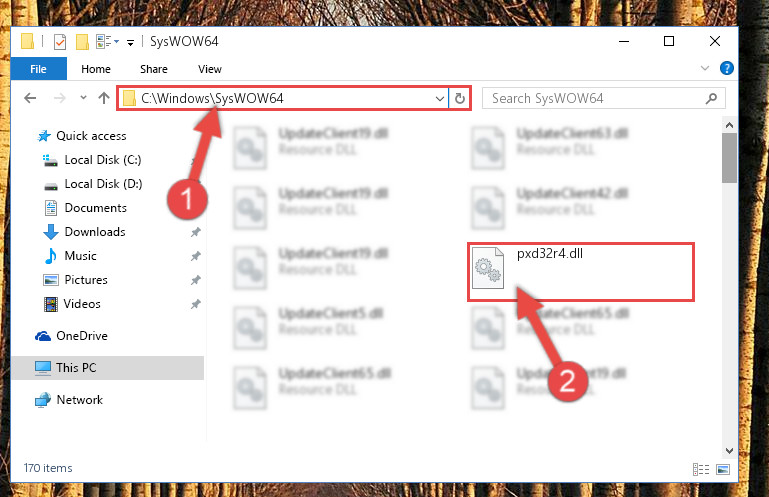Refresh the SysWOW64 folder view
Viewport: 769px width, 497px height.
pos(460,99)
